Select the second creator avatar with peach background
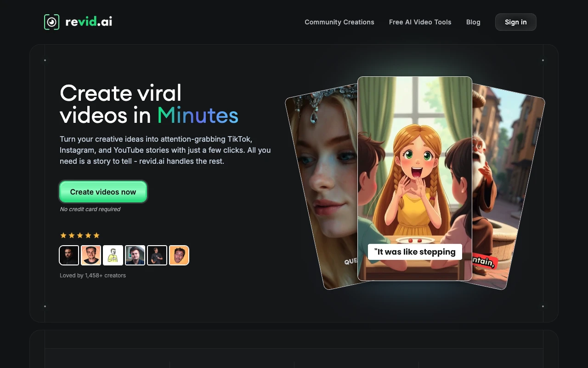This screenshot has height=368, width=588. click(91, 255)
